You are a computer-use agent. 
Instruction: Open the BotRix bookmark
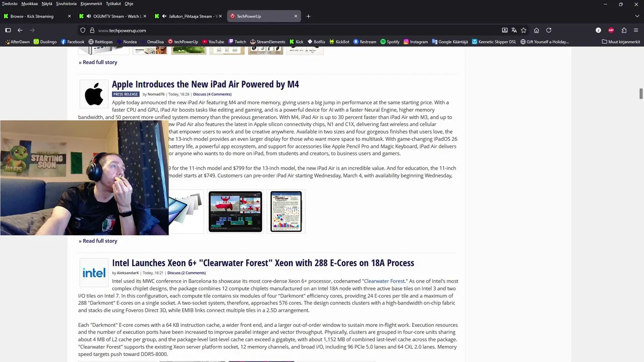coord(316,42)
